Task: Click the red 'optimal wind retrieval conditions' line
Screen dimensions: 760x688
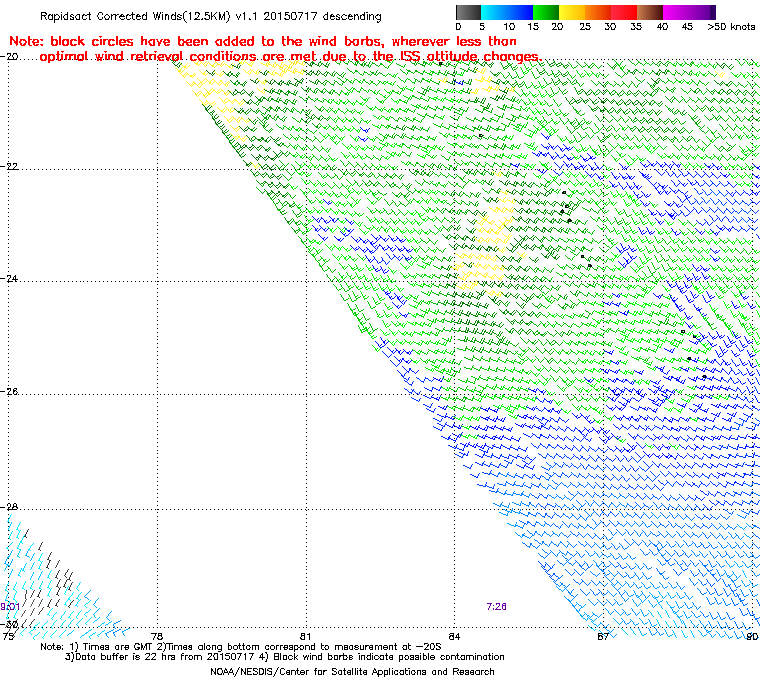Action: (290, 57)
